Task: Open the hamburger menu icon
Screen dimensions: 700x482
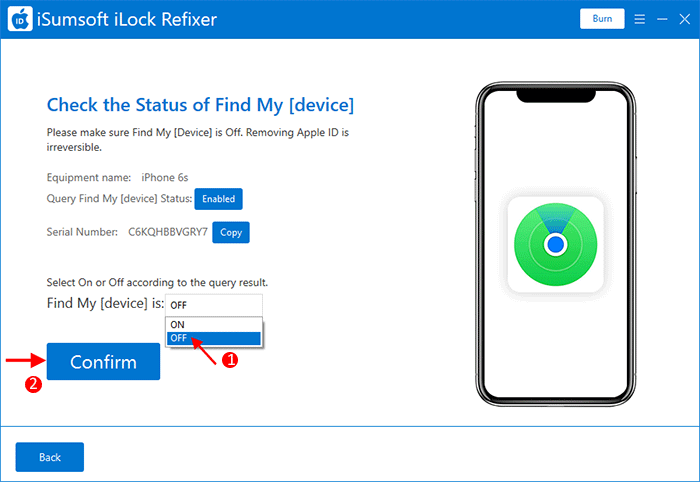Action: pos(639,19)
